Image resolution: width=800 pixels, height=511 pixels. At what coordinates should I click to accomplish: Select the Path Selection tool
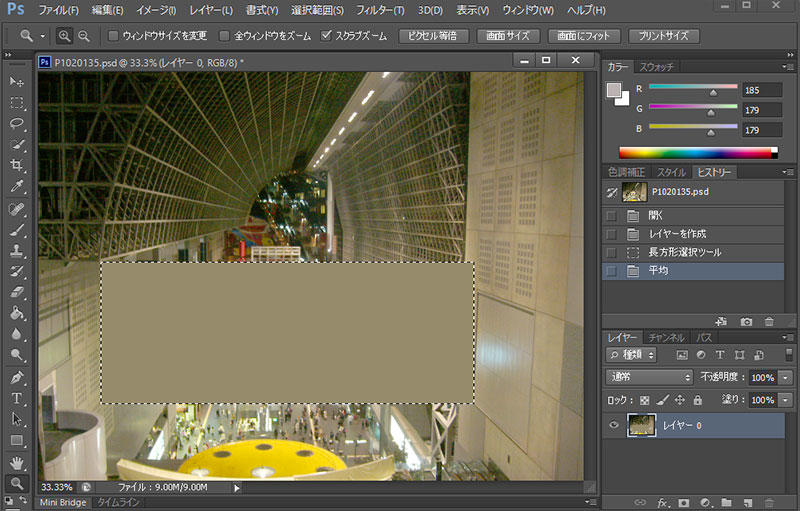[x=17, y=419]
